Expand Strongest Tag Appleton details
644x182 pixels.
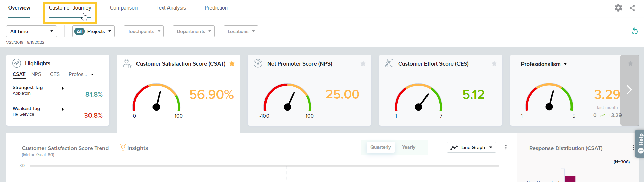click(63, 88)
